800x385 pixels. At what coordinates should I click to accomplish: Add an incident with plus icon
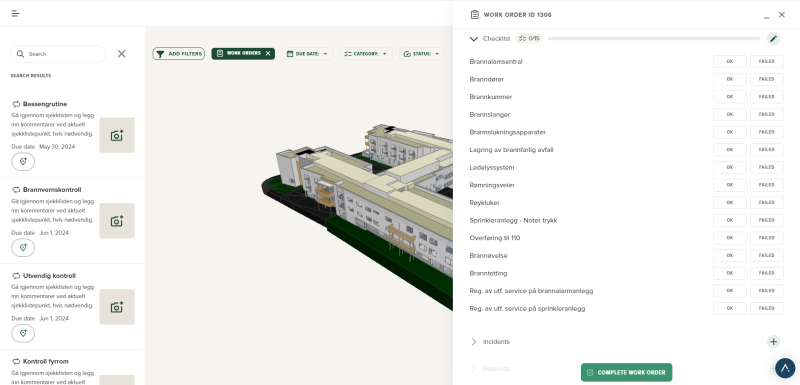click(x=773, y=342)
